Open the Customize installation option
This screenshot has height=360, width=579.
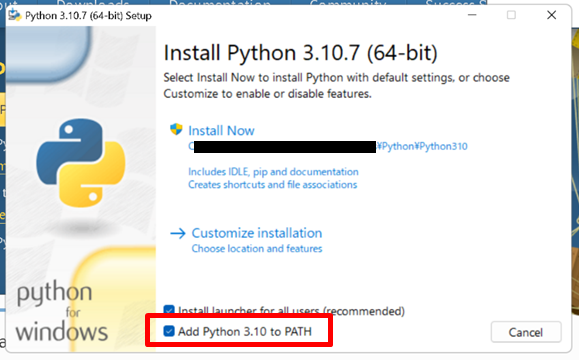257,233
